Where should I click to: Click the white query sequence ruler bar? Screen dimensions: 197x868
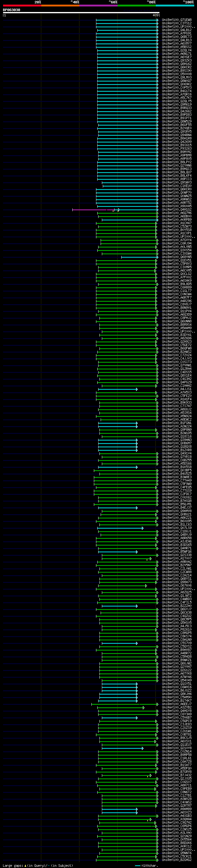81,13
